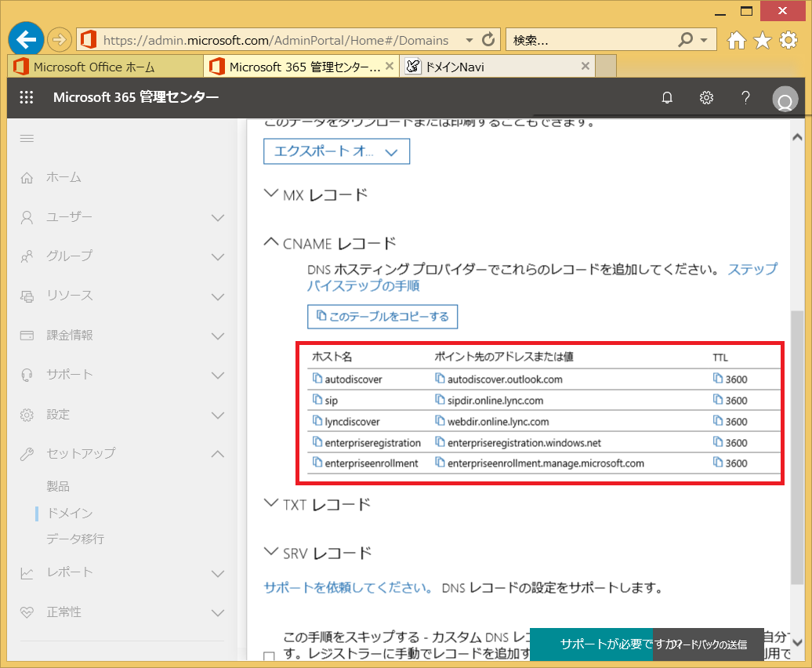
Task: Expand the グループ menu chevron
Action: (218, 257)
